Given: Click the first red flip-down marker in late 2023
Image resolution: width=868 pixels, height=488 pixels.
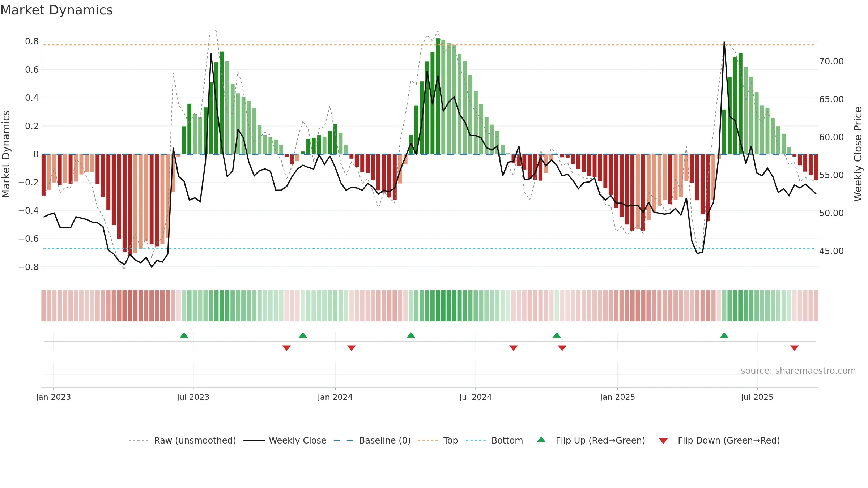Looking at the screenshot, I should (x=287, y=348).
